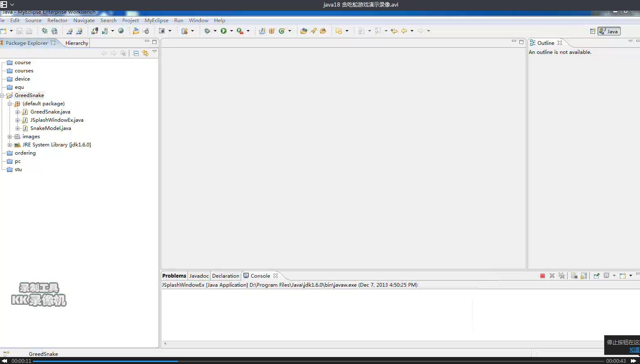The image size is (640, 364).
Task: Open the Refactor menu
Action: tap(57, 21)
